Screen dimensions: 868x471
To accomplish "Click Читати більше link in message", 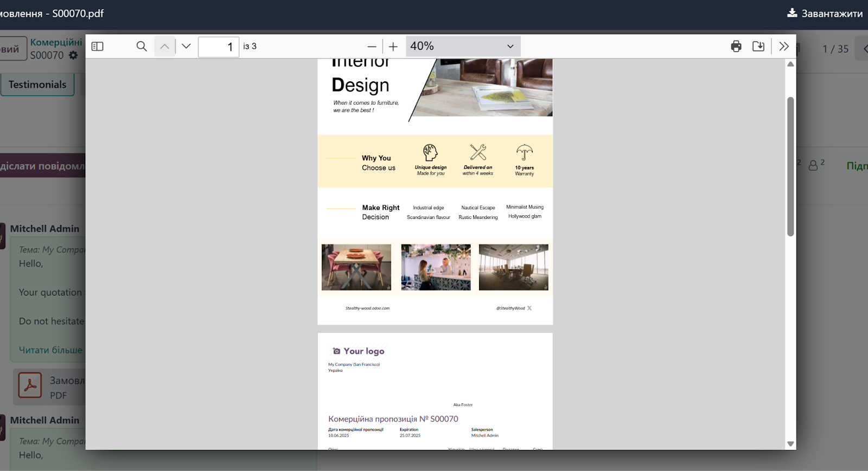I will coord(50,350).
